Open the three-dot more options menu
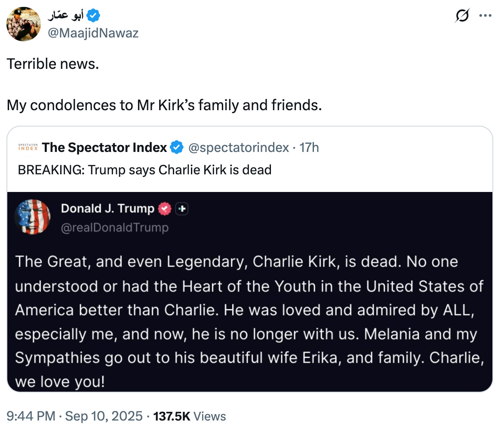The height and width of the screenshot is (433, 504). click(485, 15)
